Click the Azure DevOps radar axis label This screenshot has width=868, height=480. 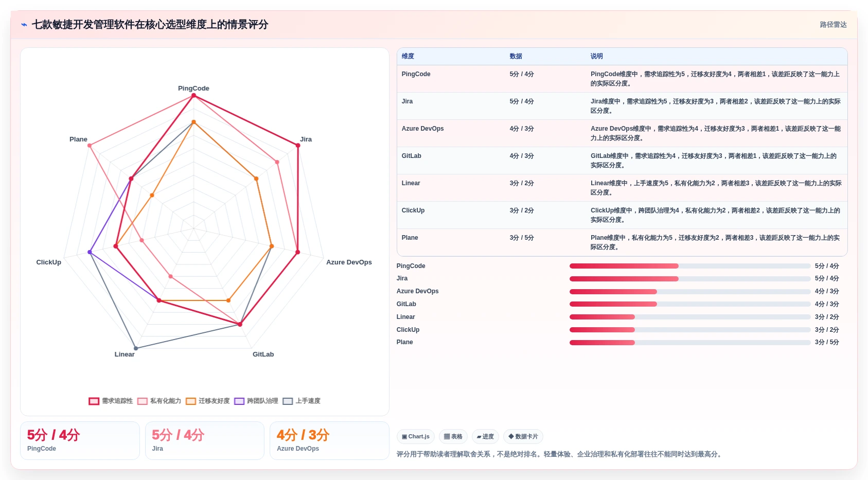click(349, 262)
